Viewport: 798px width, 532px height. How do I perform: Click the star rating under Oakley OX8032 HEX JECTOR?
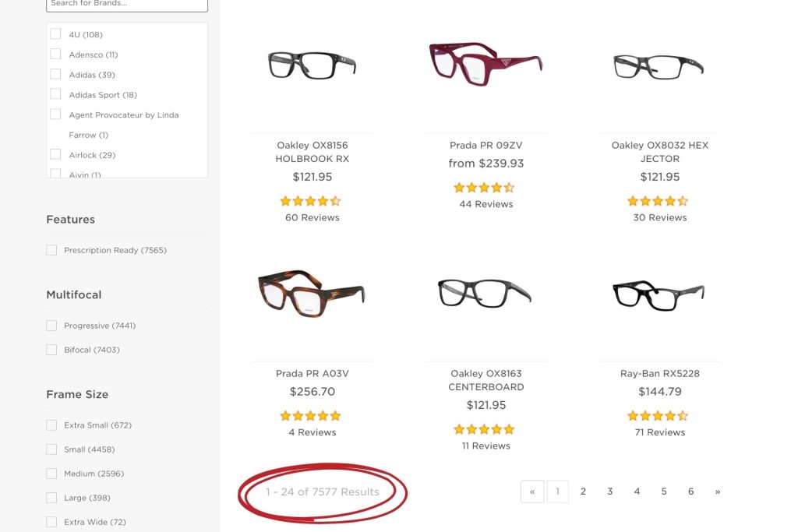pyautogui.click(x=658, y=200)
